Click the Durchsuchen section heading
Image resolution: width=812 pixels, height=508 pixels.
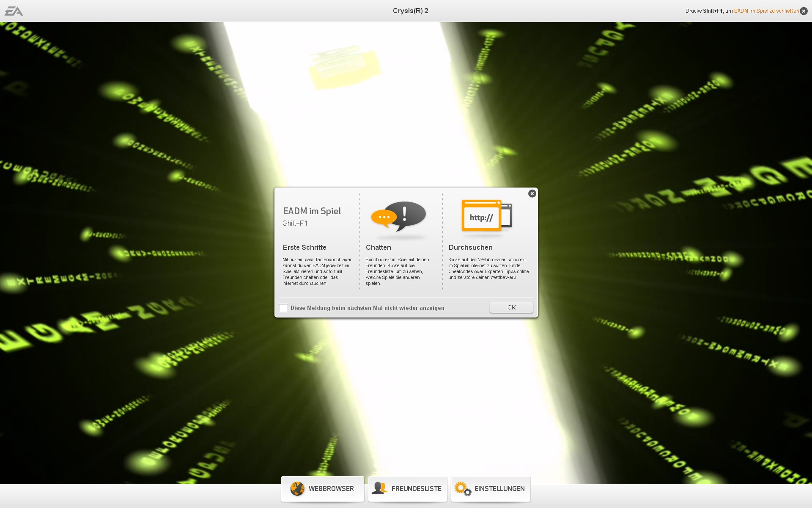pos(470,247)
